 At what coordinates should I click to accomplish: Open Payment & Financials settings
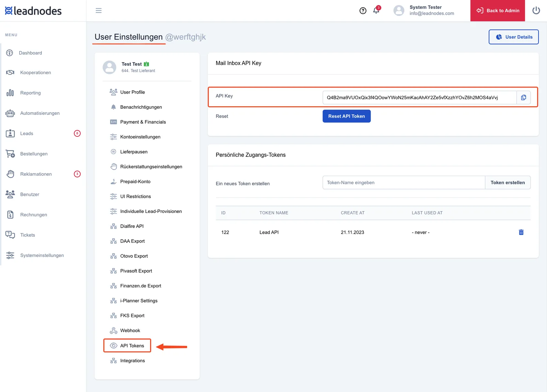click(143, 122)
